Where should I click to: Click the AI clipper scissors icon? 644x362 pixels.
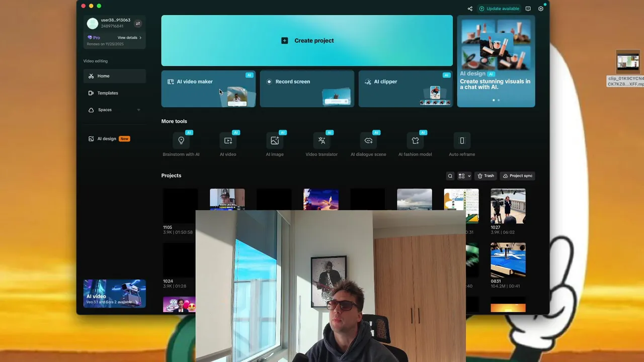pos(368,81)
